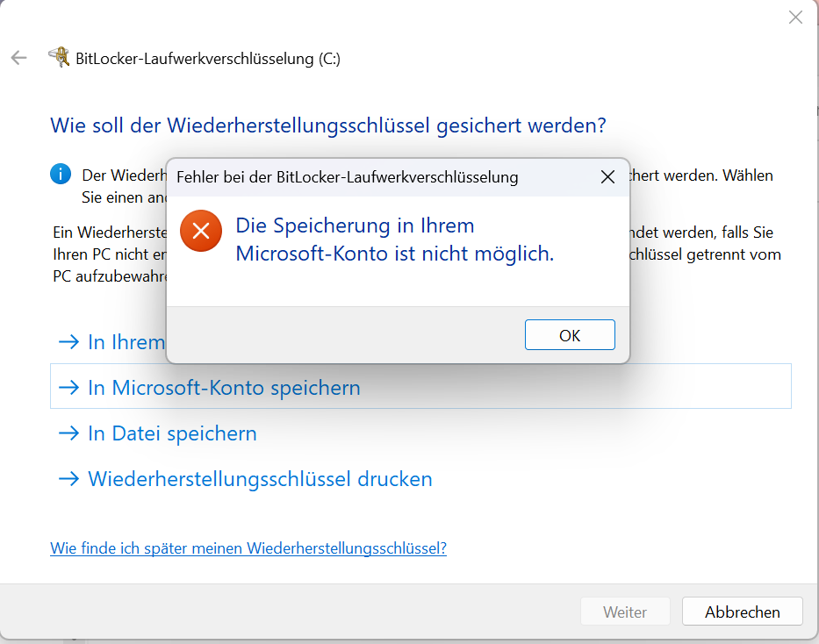Click the blue information icon
This screenshot has width=819, height=644.
(x=61, y=174)
